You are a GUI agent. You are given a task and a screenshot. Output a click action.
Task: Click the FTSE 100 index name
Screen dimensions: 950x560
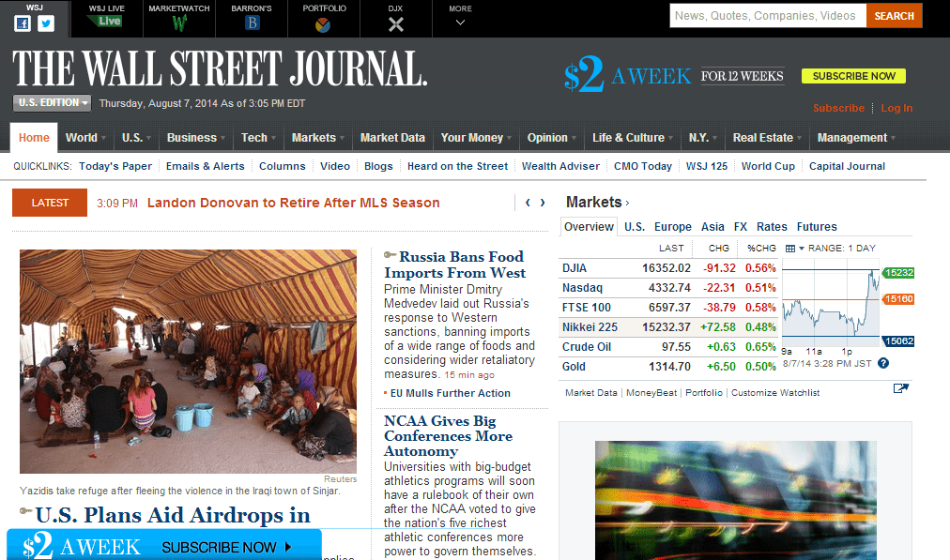pyautogui.click(x=587, y=308)
